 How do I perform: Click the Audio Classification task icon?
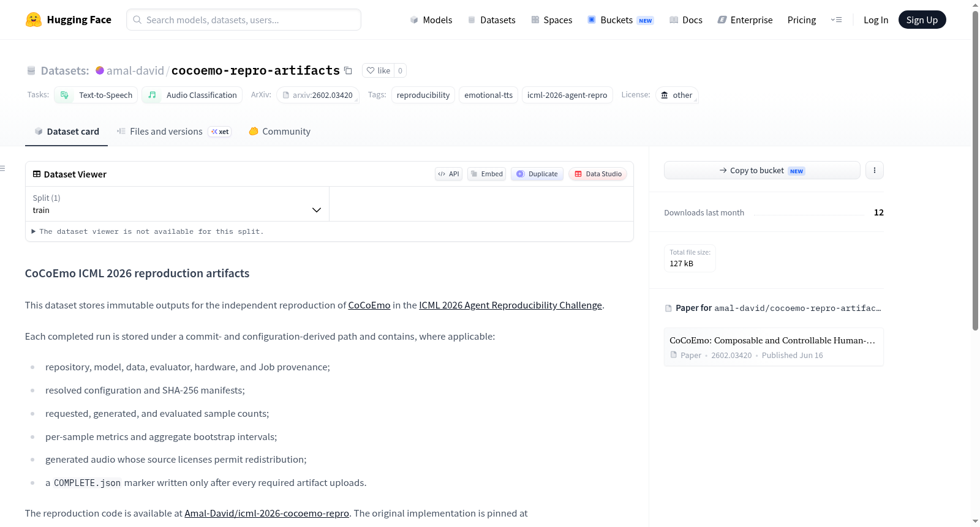pyautogui.click(x=152, y=95)
